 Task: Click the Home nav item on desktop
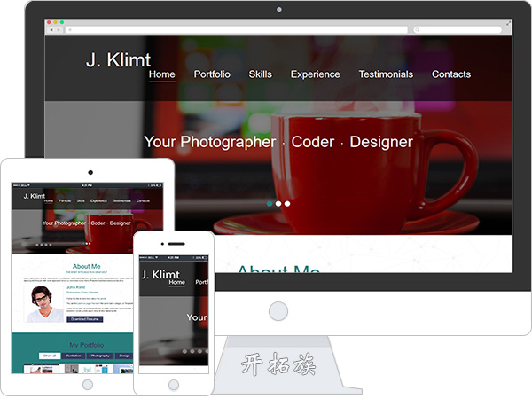coord(162,74)
